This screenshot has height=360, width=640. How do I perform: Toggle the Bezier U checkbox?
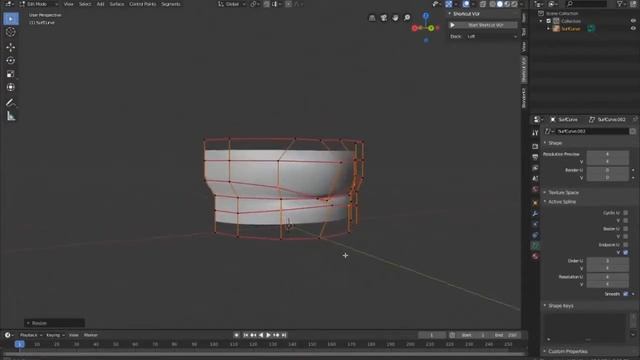pyautogui.click(x=626, y=229)
